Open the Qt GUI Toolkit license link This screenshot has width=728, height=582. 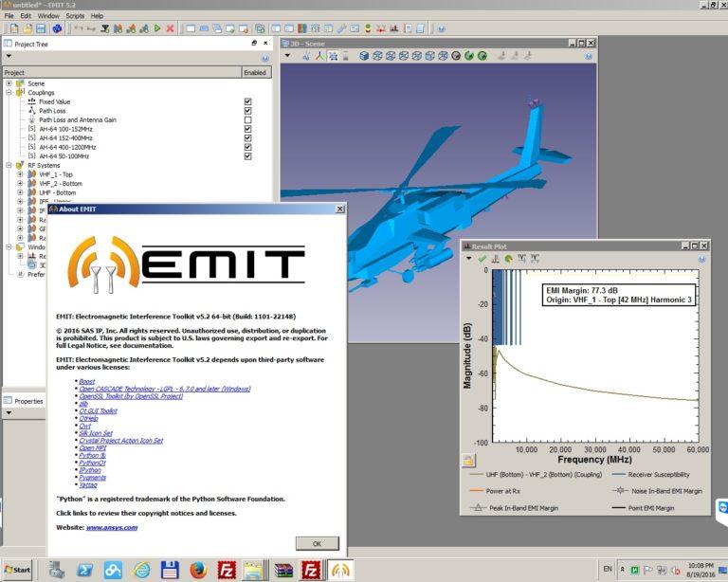98,411
